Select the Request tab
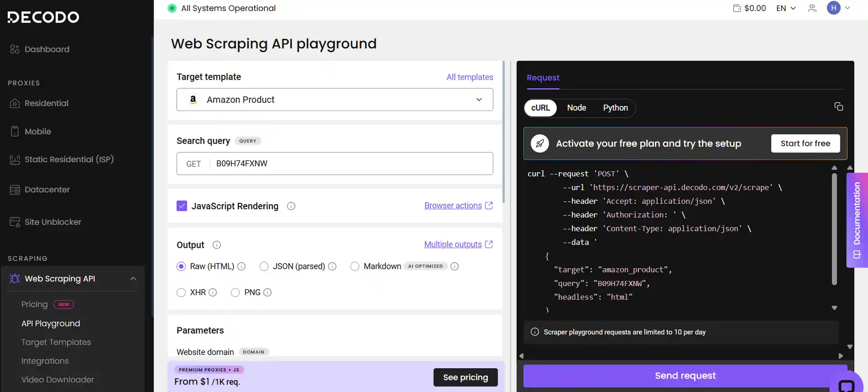868x392 pixels. (x=543, y=78)
